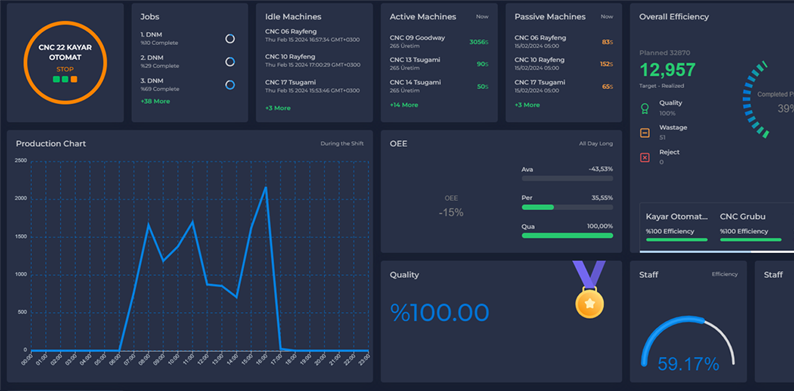Click the Planned 32870 text
The image size is (794, 391).
click(664, 53)
